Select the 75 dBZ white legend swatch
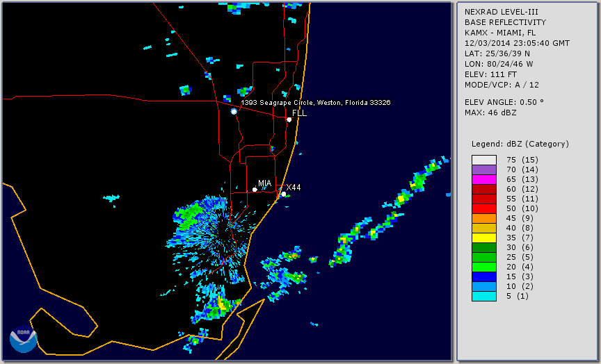Image resolution: width=601 pixels, height=364 pixels. pos(484,160)
